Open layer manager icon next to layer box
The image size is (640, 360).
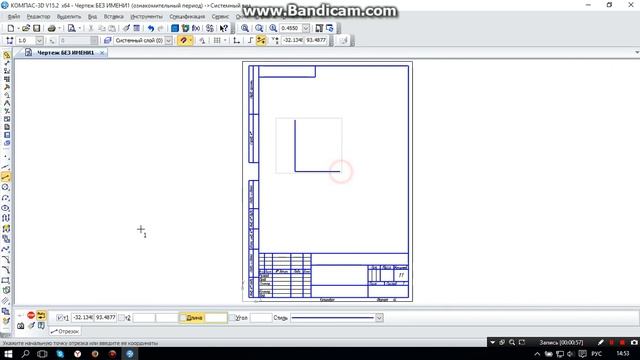pos(107,40)
